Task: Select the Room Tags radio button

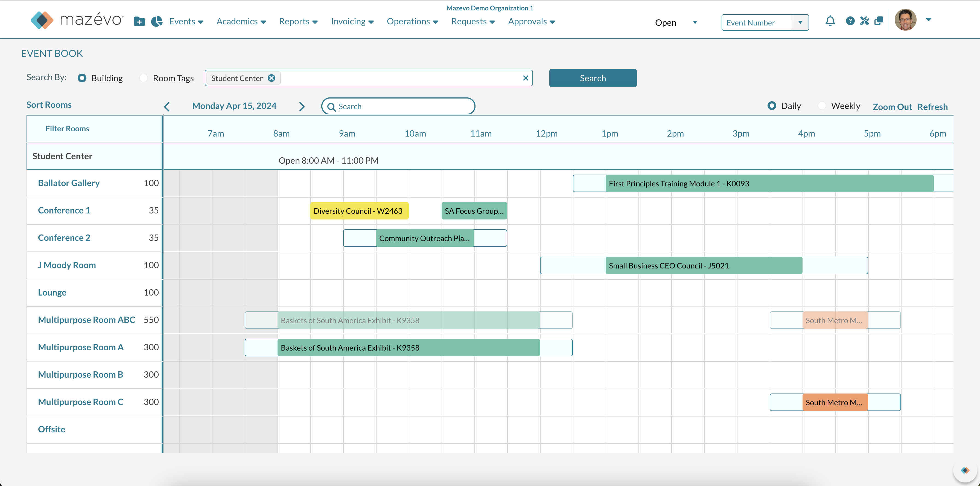Action: coord(144,78)
